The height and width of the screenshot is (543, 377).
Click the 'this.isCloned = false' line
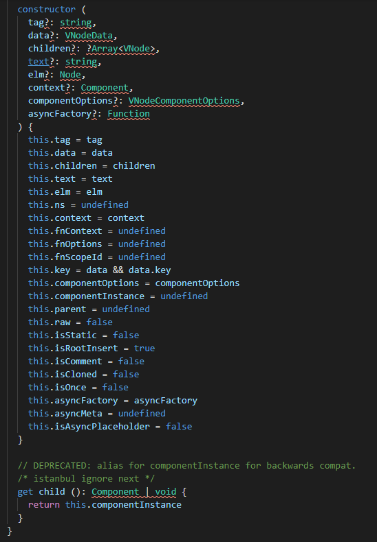click(84, 374)
